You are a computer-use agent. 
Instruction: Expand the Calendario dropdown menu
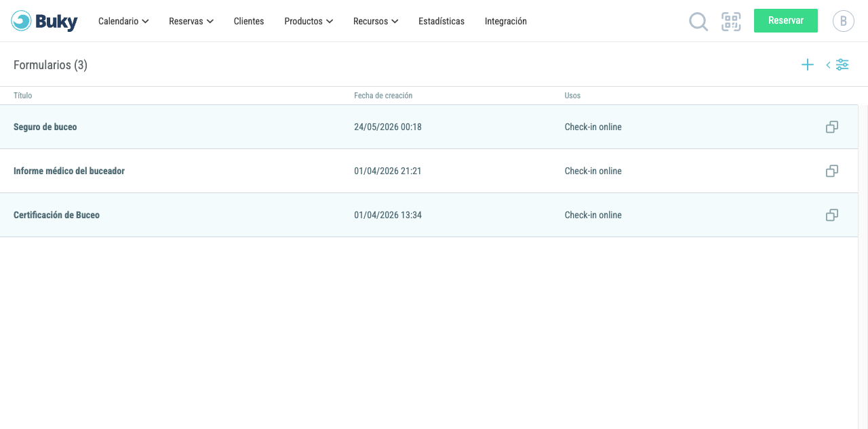(x=123, y=21)
